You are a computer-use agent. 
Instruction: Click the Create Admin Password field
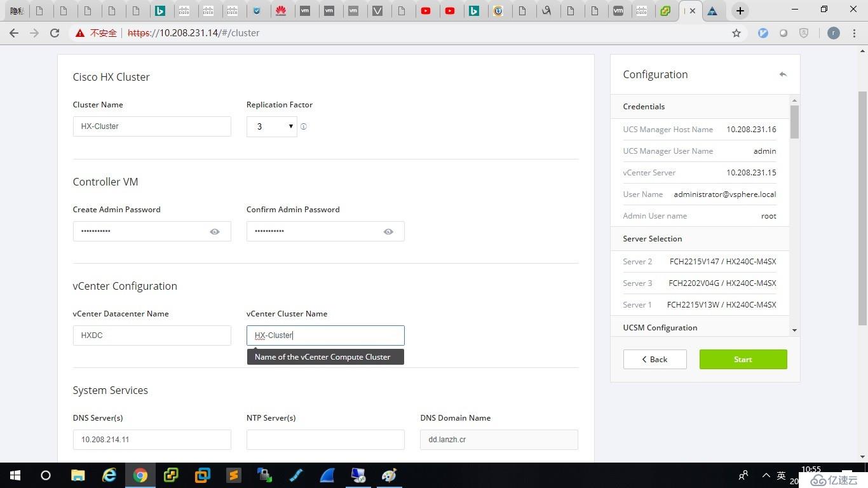152,231
